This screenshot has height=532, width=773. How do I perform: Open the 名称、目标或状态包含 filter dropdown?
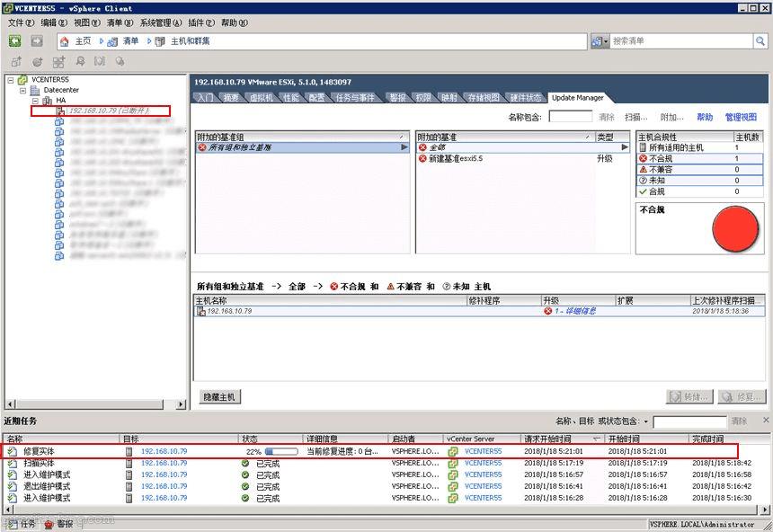pyautogui.click(x=646, y=421)
